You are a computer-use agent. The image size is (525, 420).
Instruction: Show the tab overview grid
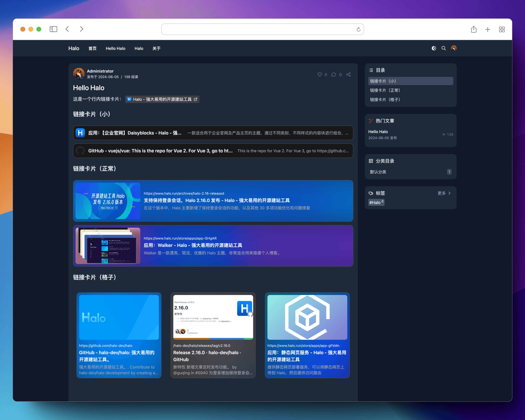click(x=502, y=29)
